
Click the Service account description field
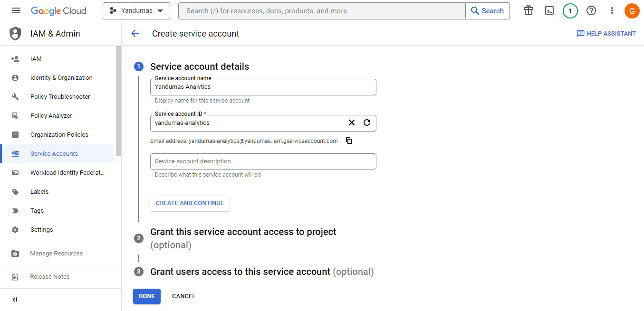263,161
